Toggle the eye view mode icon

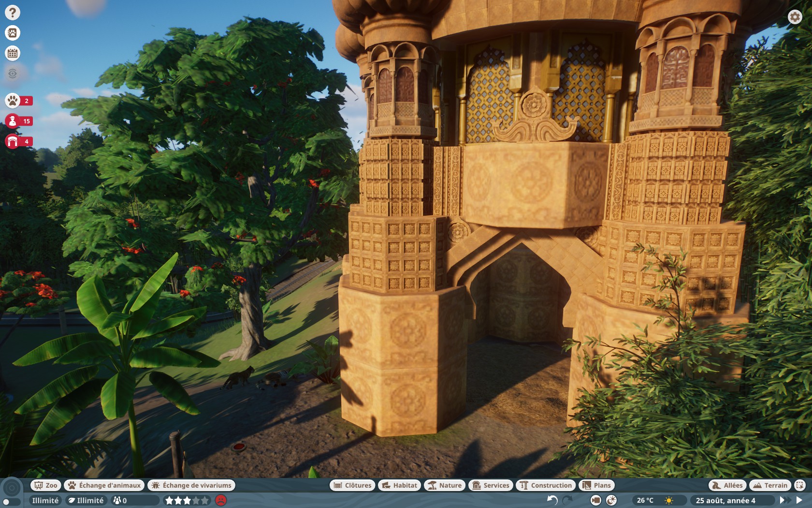(x=13, y=74)
